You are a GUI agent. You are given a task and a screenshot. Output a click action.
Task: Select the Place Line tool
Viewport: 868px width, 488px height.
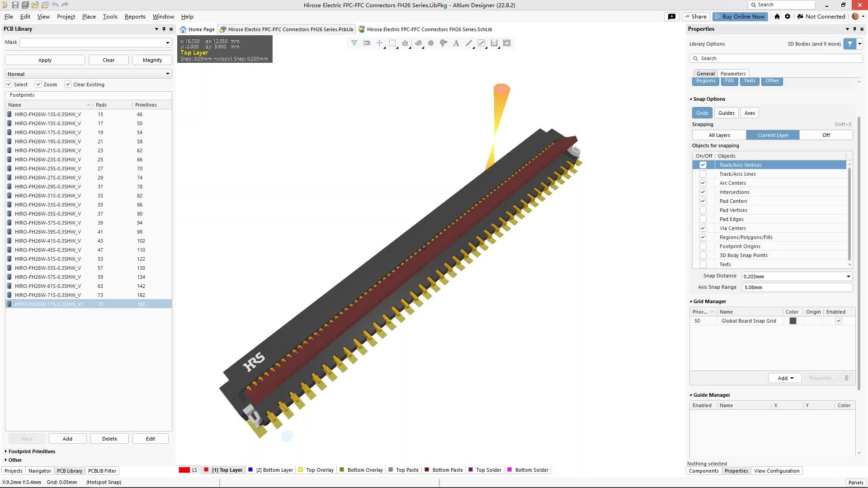[x=469, y=43]
